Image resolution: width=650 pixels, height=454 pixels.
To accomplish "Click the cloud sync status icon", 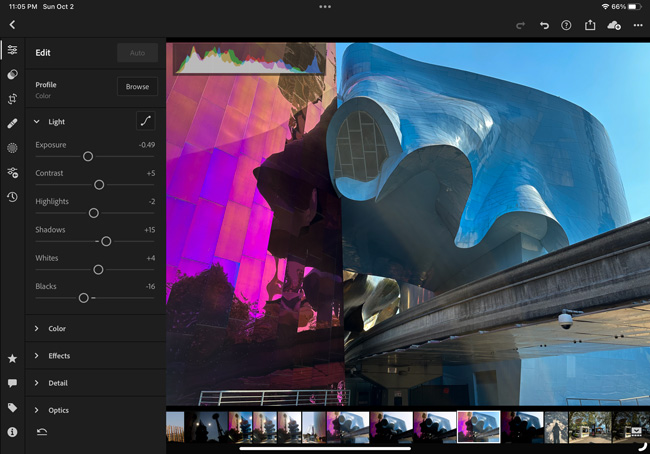I will point(614,25).
